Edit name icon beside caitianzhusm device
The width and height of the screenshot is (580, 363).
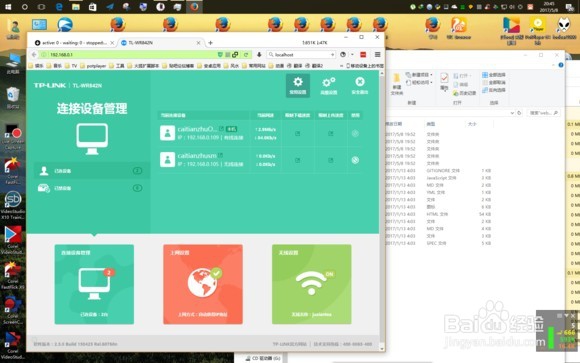pos(220,155)
